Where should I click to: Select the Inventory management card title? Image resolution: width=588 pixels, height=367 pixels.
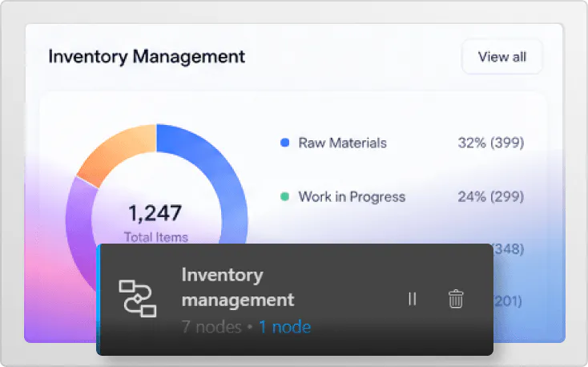click(238, 287)
